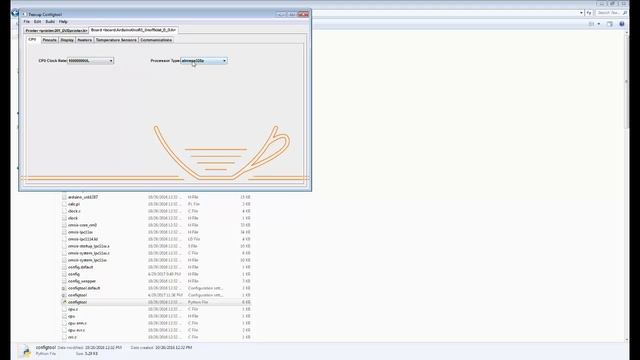The height and width of the screenshot is (360, 640).
Task: Select the configtool Python file row
Action: 156,302
